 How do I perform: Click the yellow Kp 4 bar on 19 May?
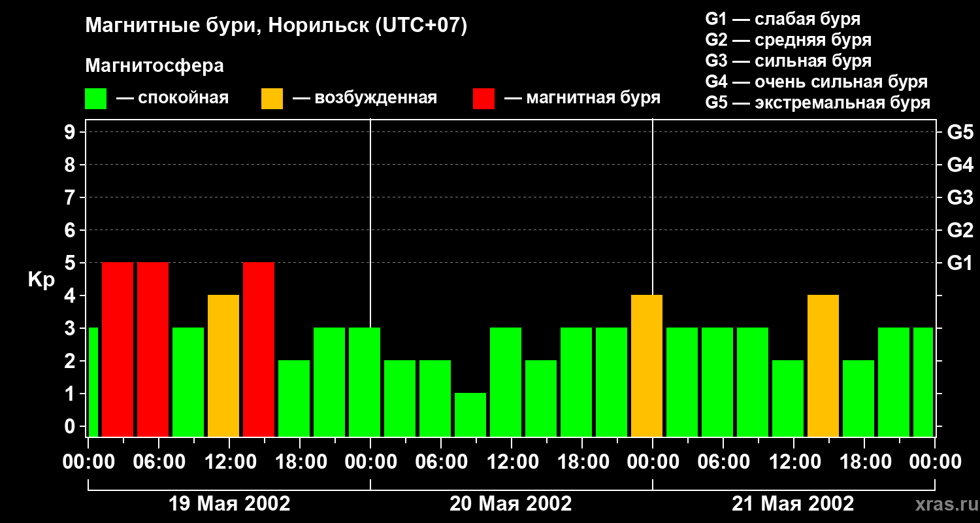[x=223, y=366]
